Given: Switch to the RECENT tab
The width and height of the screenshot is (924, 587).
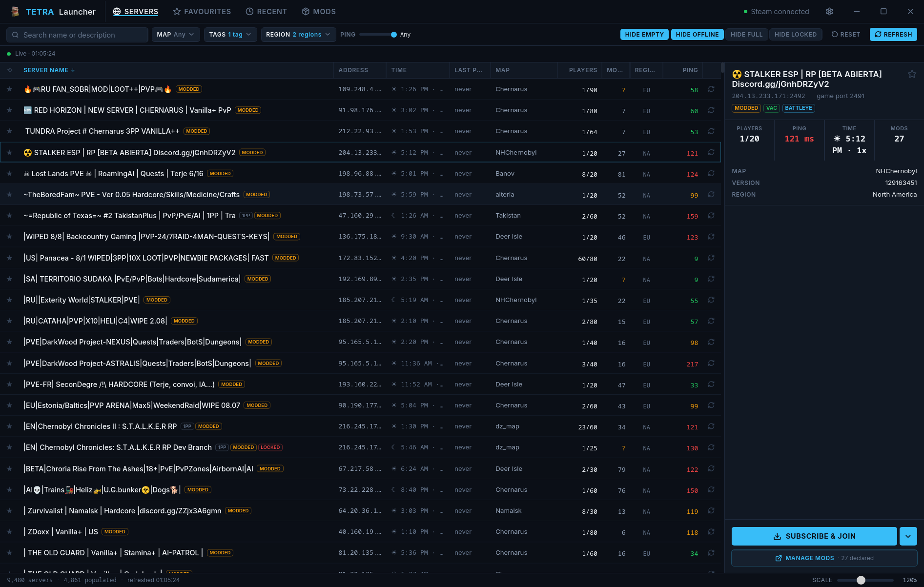Looking at the screenshot, I should pos(267,12).
